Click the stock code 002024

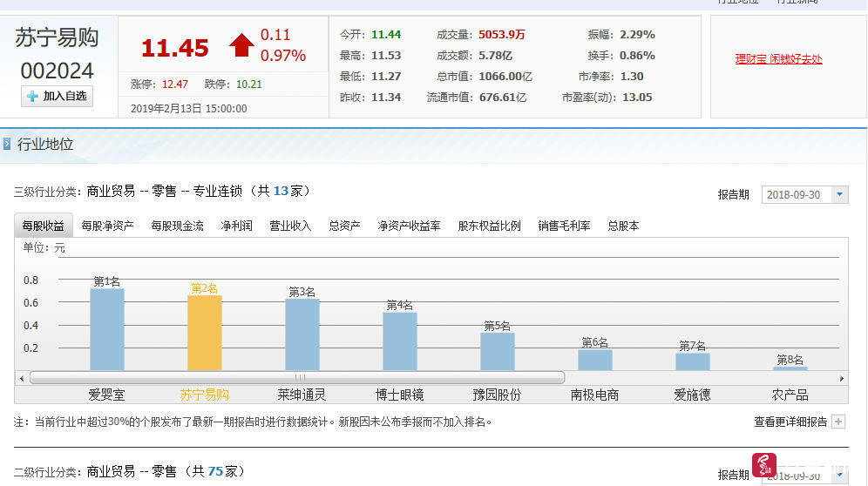(x=57, y=71)
